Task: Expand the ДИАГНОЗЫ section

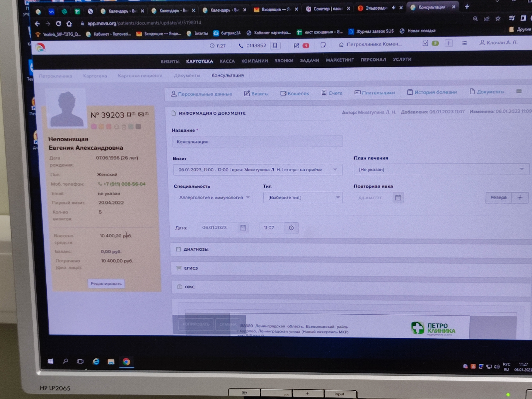Action: pyautogui.click(x=196, y=249)
